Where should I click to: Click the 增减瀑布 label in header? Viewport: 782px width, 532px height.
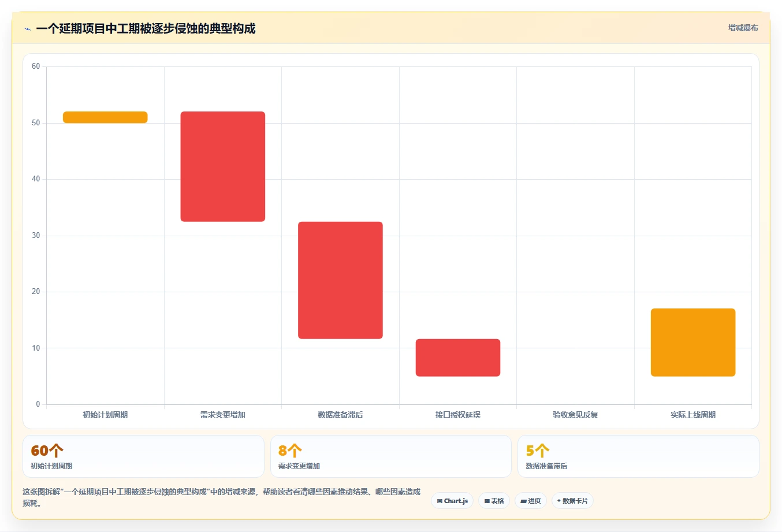pyautogui.click(x=743, y=28)
